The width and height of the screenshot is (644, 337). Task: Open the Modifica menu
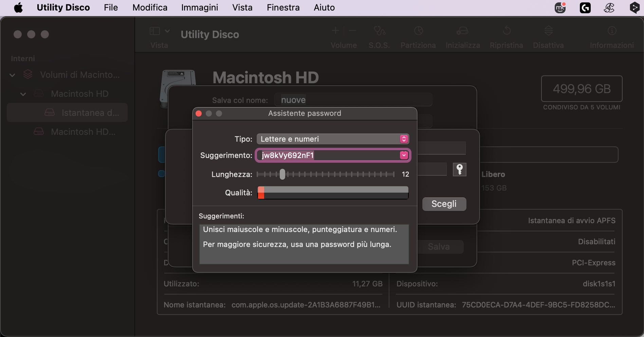click(x=150, y=7)
